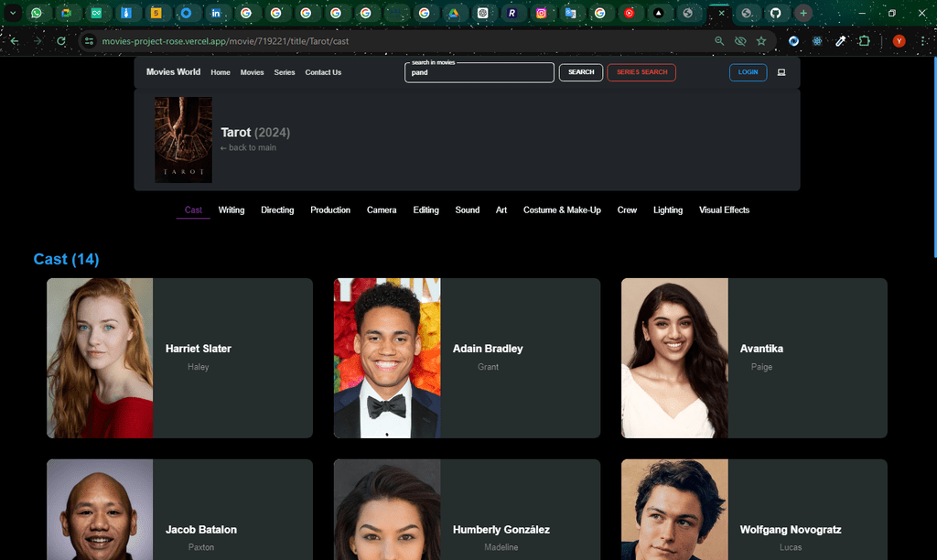
Task: Click the page vertical scrollbar
Action: (934, 158)
